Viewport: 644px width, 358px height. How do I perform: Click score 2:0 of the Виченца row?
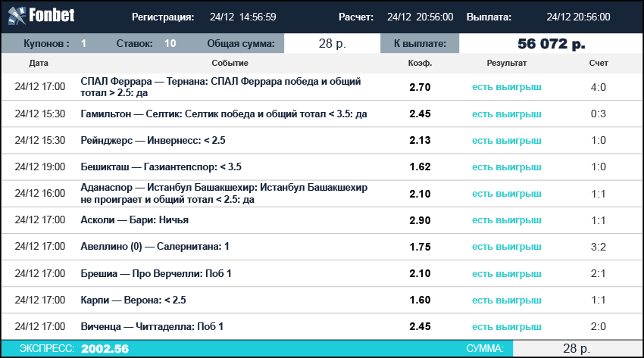tap(599, 326)
